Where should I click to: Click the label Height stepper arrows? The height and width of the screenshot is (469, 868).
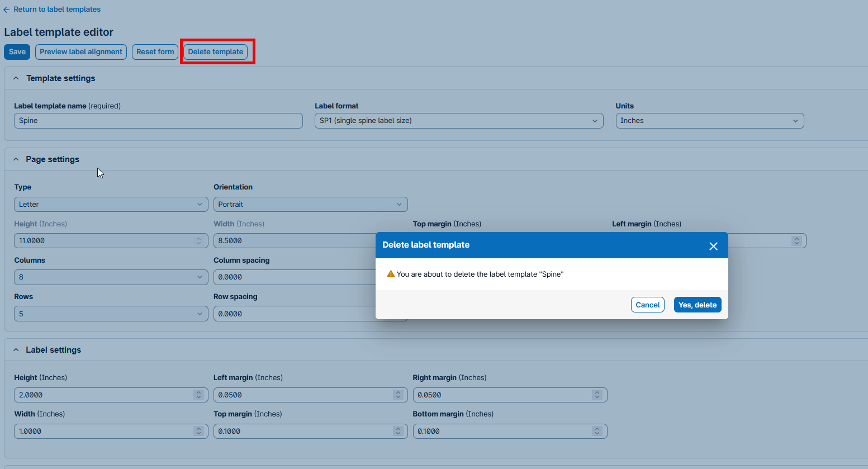(x=198, y=395)
